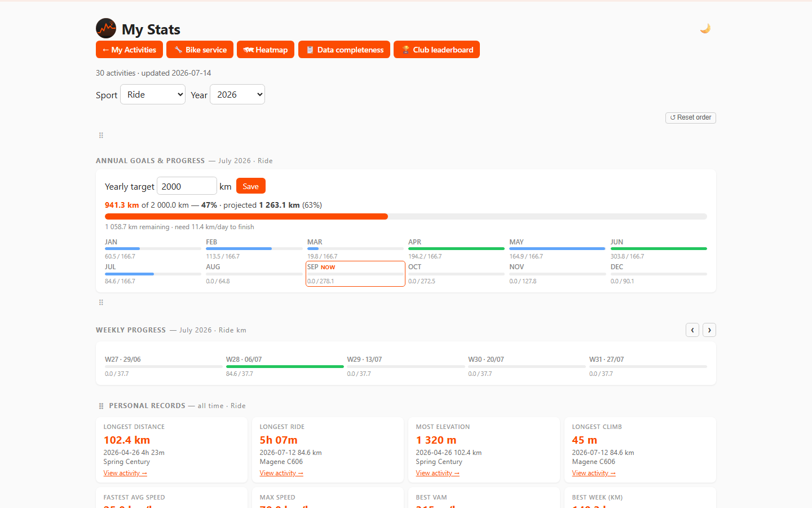The image size is (812, 508).
Task: Click the '5h 07m' longest ride value
Action: pos(279,440)
